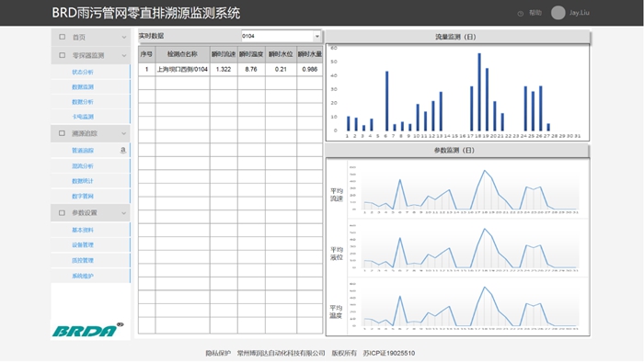Click the 帮助 help link
Viewport: 644px width, 362px height.
tap(535, 13)
